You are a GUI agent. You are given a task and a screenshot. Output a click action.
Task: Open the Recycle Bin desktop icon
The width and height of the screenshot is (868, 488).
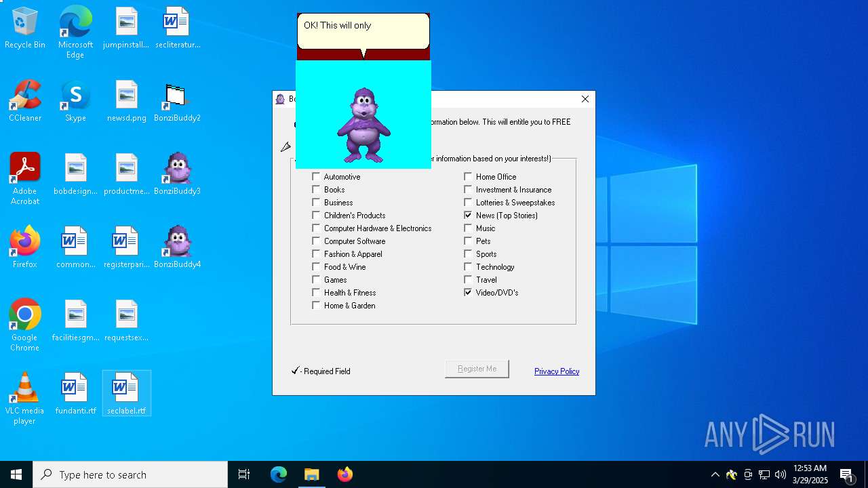[25, 28]
